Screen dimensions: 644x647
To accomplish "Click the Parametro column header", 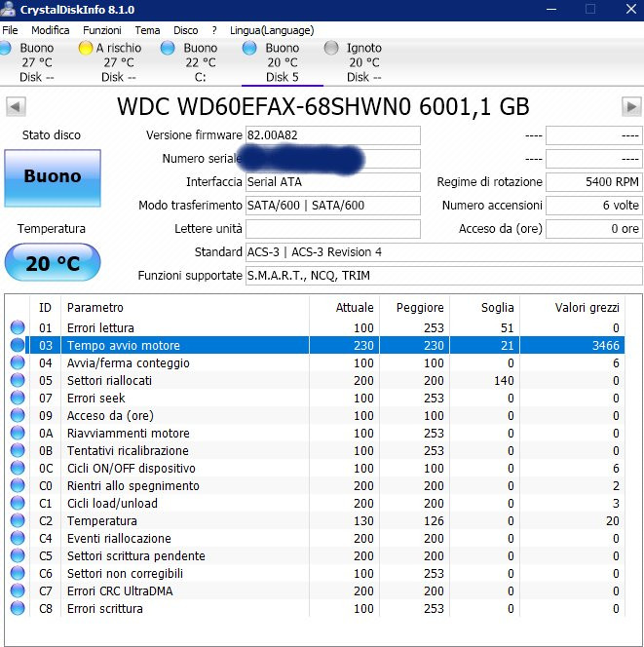I will point(185,307).
